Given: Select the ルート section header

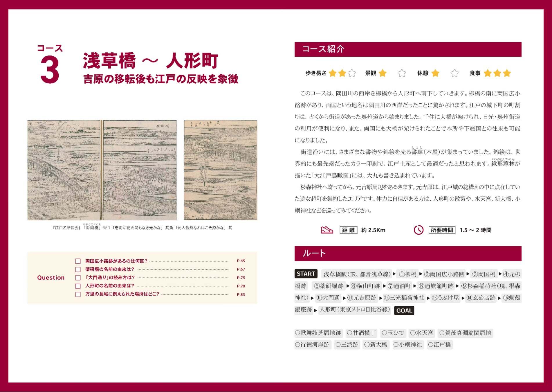Looking at the screenshot, I should [x=408, y=253].
